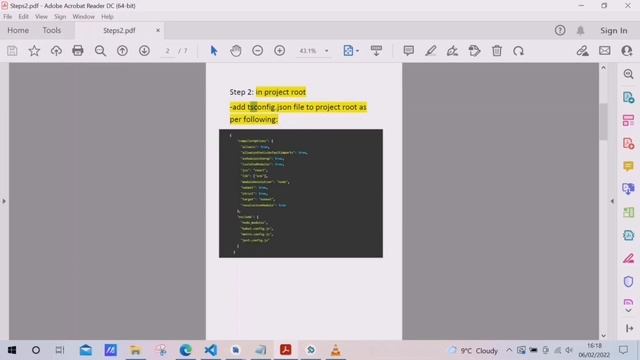Open the Protect shield tool in right pane
This screenshot has height=360, width=640.
pos(629,281)
